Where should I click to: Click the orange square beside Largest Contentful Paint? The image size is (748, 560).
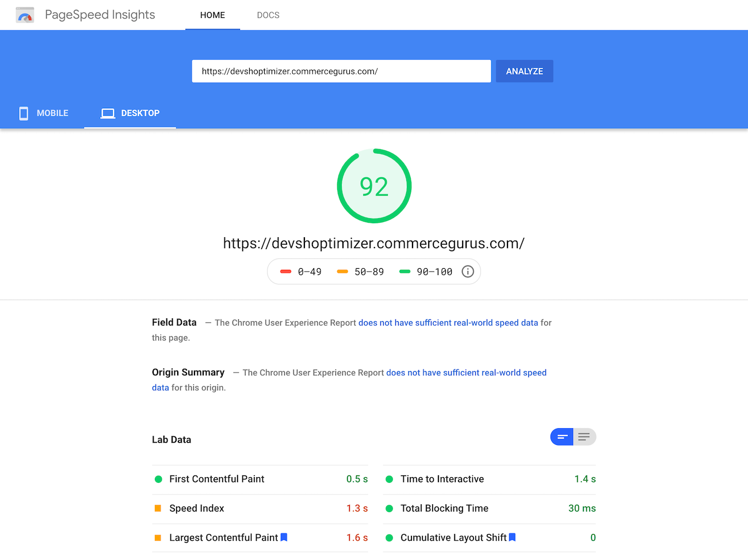[158, 538]
